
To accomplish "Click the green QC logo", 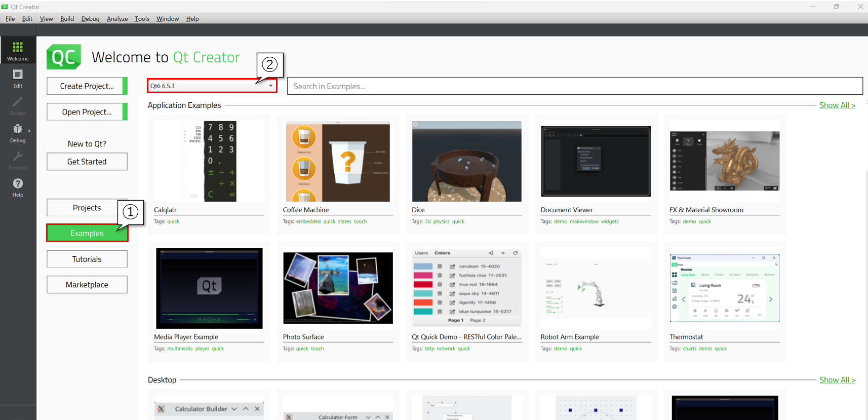I will [64, 57].
